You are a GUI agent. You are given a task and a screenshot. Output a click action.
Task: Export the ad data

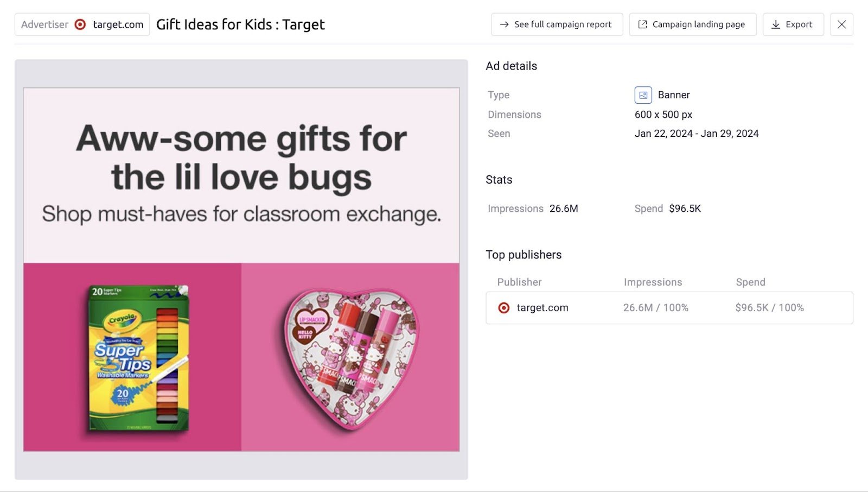pos(793,24)
